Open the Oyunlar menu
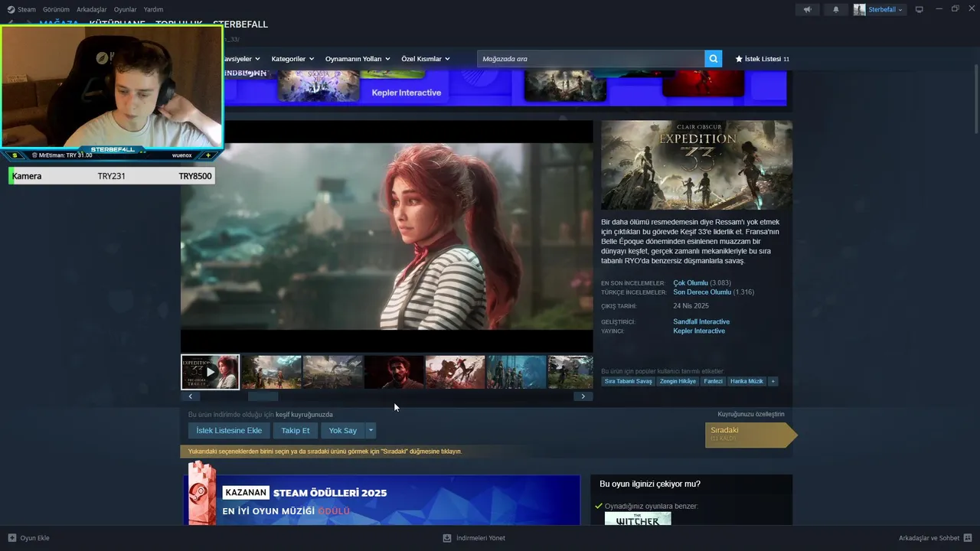 (126, 9)
